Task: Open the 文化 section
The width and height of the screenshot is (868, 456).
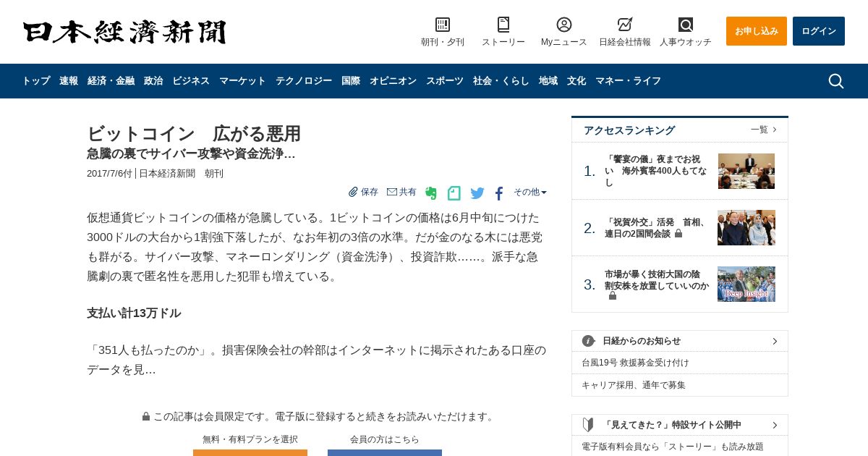Action: point(576,81)
